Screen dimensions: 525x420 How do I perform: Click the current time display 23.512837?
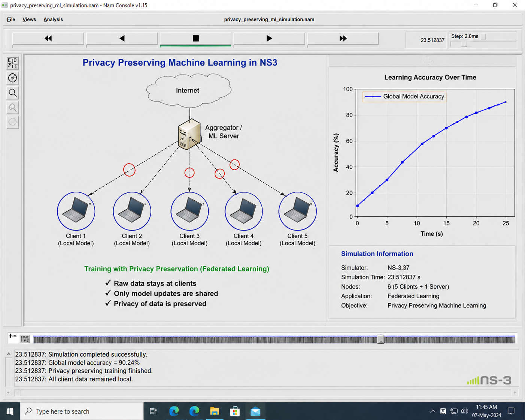(433, 40)
